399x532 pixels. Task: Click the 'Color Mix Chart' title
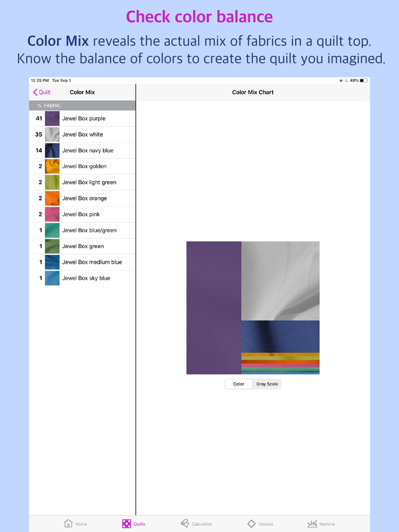point(253,92)
